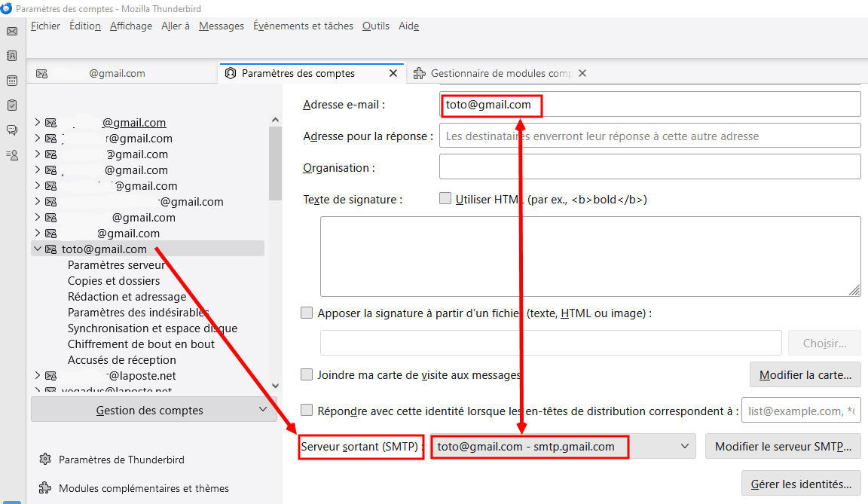Click the sidebar icon below Chat
Screen dimensions: 868x504
click(x=11, y=155)
